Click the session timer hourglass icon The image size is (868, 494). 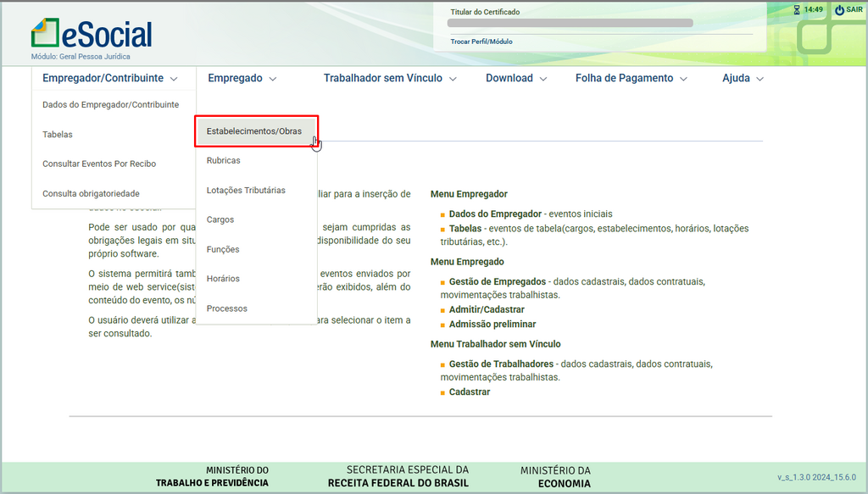pyautogui.click(x=796, y=10)
